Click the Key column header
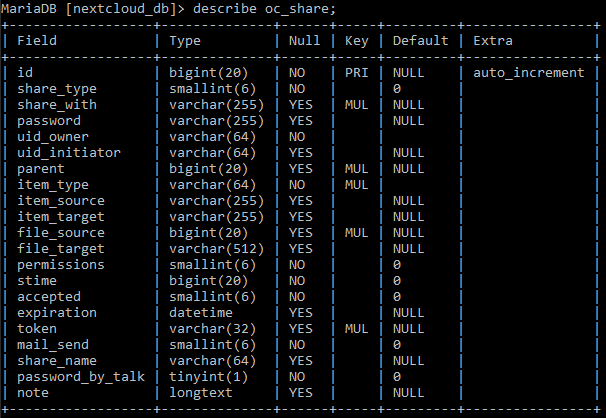 point(357,41)
